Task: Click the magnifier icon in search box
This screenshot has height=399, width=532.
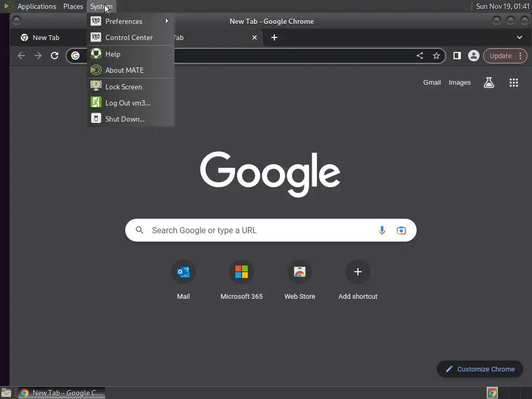Action: (139, 230)
